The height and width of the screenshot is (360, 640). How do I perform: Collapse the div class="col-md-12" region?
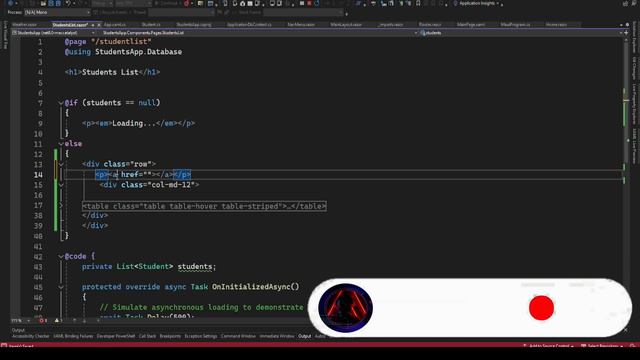click(61, 185)
